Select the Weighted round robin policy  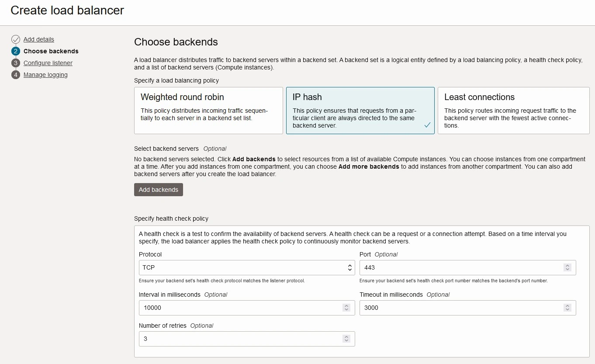coord(208,111)
